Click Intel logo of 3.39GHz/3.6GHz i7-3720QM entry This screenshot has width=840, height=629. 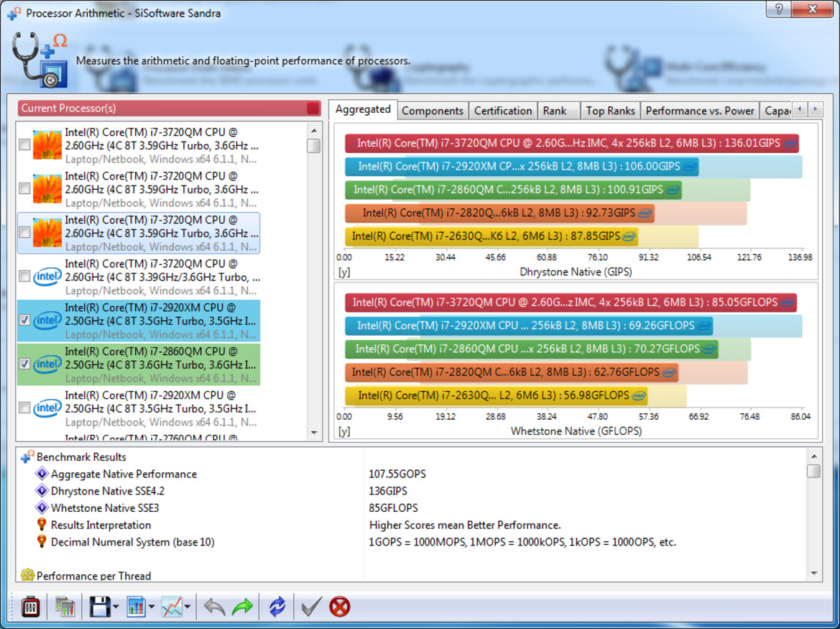click(47, 277)
